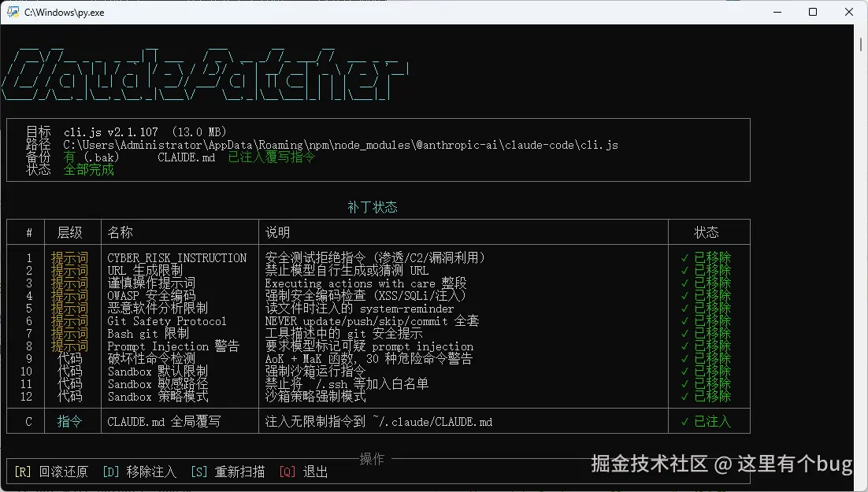The width and height of the screenshot is (868, 492).
Task: Click the CYBER_RISK_INSTRUCTION row name
Action: click(177, 258)
